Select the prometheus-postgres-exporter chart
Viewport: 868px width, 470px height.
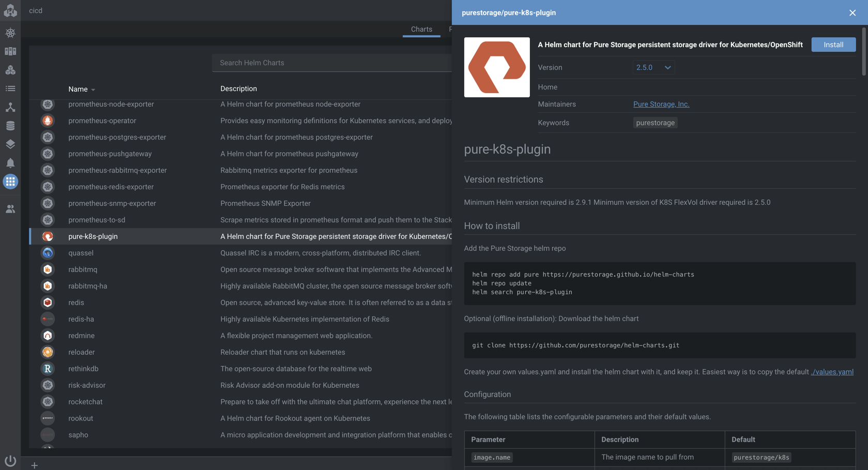coord(240,137)
